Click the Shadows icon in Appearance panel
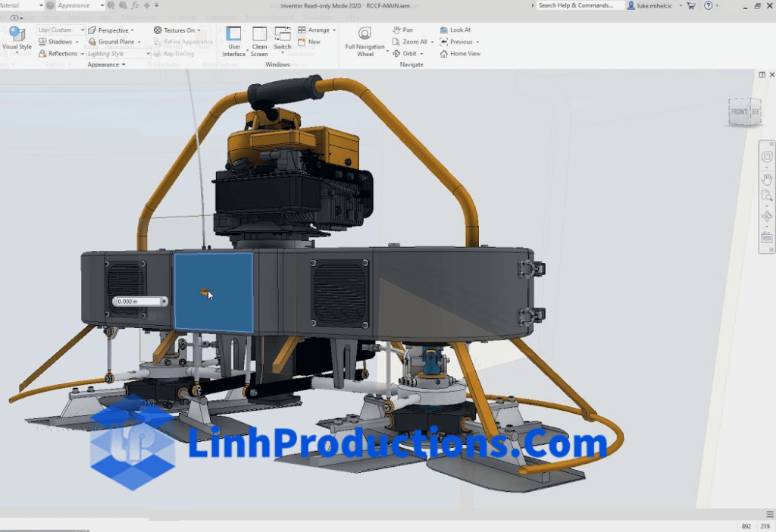Viewport: 776px width, 532px height. pyautogui.click(x=42, y=42)
